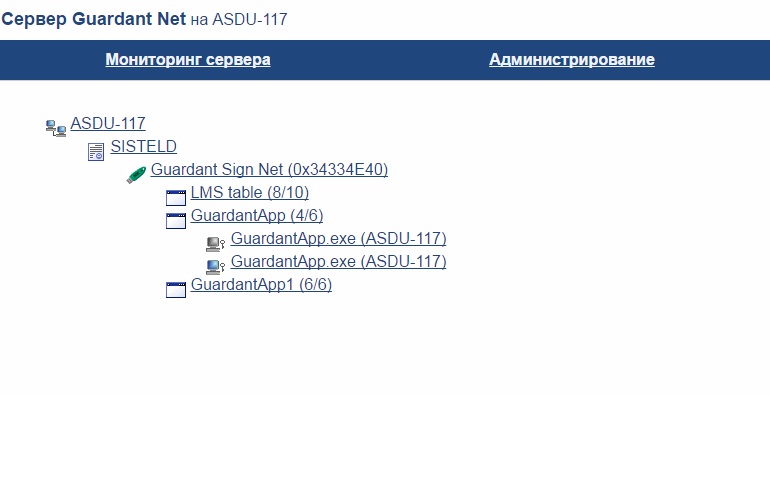Open the lower GuardantApp.exe (ASDU-117) session link
770x493 pixels.
pyautogui.click(x=338, y=262)
